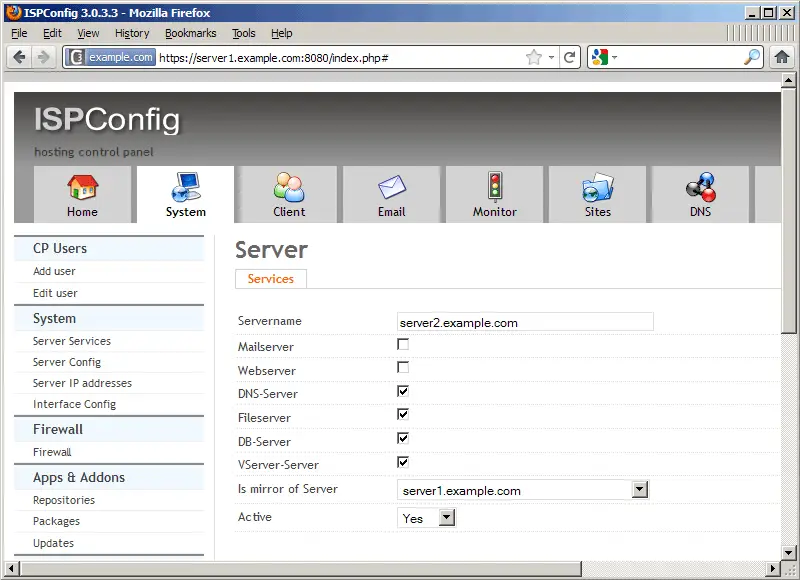Open the Tools menu
800x580 pixels.
pos(243,33)
